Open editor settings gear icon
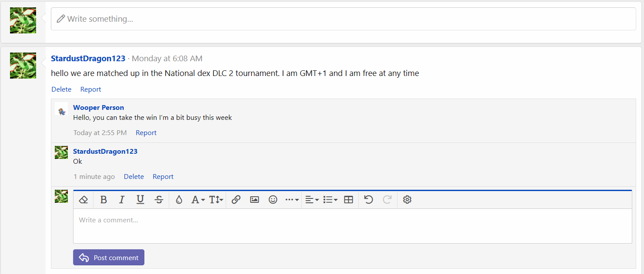Viewport: 644px width, 274px height. click(407, 200)
